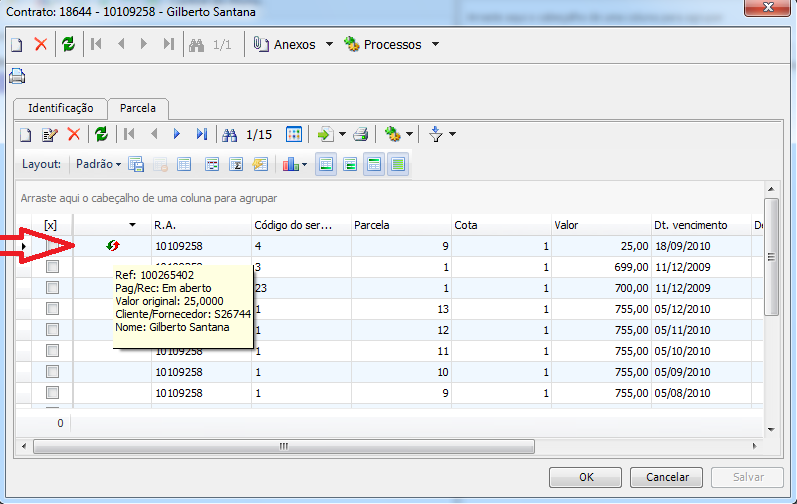
Task: Sort by Dt. vencimento column header
Action: pyautogui.click(x=701, y=225)
